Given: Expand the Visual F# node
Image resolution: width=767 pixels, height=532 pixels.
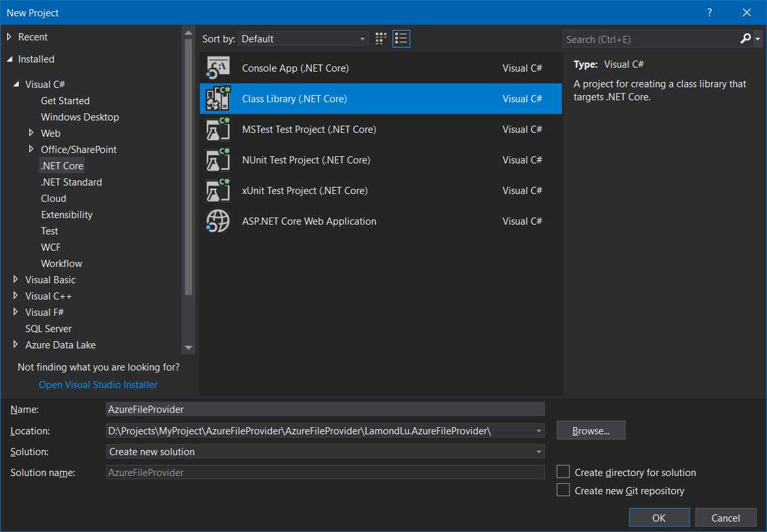Looking at the screenshot, I should [16, 311].
